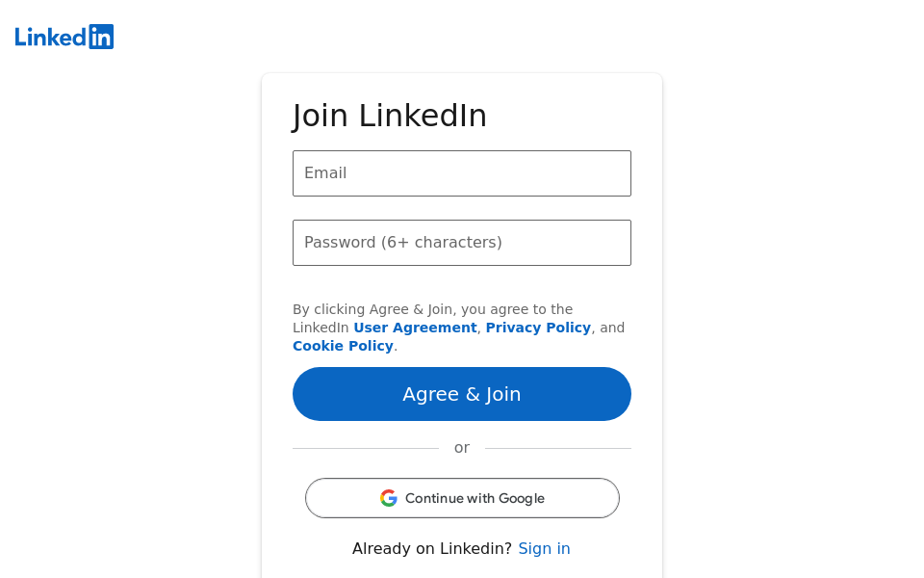Click the "By clicking Agree & Join" disclaimer text
924x578 pixels.
click(432, 309)
